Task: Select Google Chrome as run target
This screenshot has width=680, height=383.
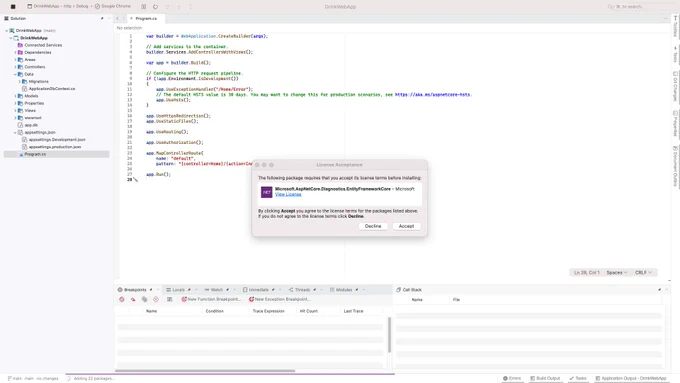Action: coord(112,7)
